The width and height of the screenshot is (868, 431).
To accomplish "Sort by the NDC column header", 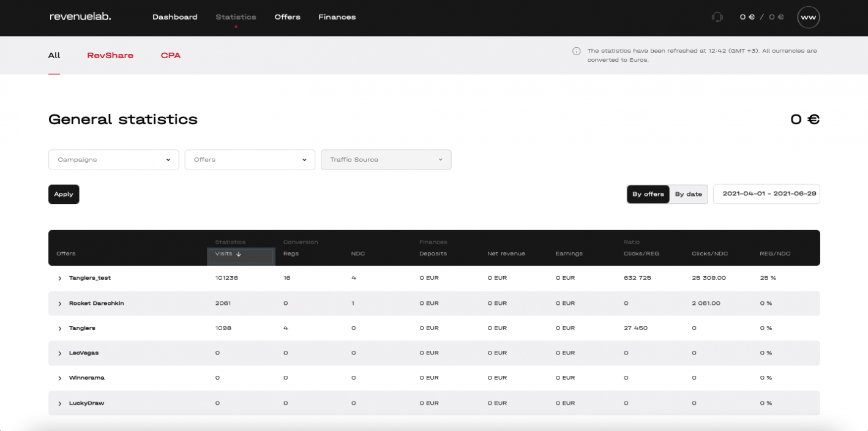I will 357,254.
